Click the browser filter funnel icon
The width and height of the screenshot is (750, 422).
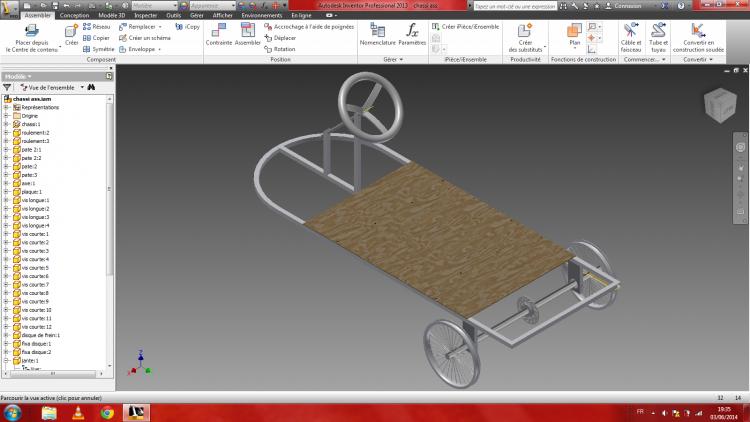point(8,87)
